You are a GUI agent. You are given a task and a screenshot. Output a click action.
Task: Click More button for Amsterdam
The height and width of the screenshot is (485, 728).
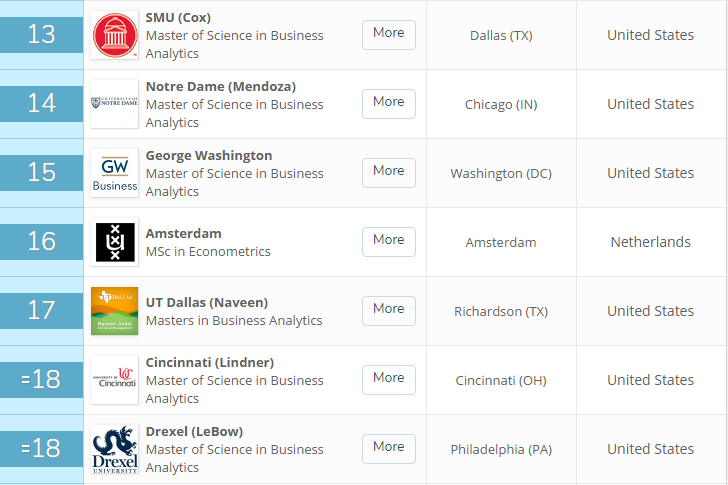click(x=388, y=241)
